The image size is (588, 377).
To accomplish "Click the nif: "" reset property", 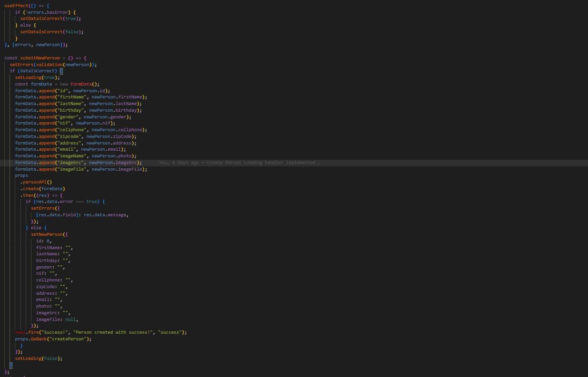I will (47, 274).
